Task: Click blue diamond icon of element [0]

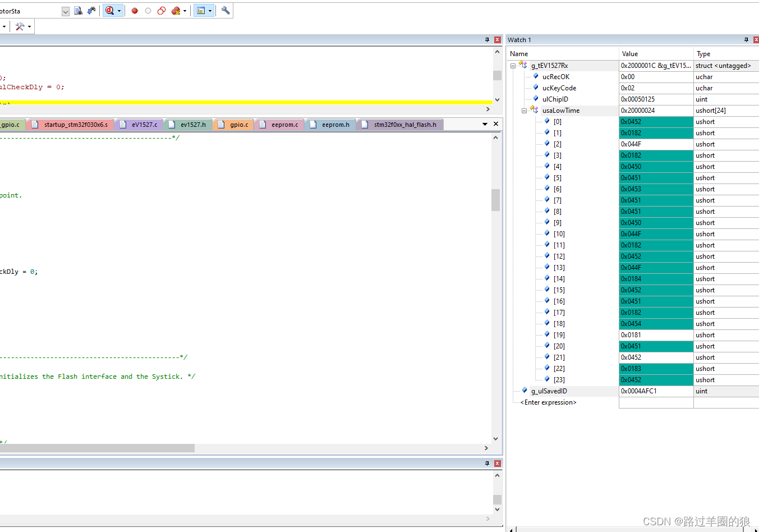Action: pos(547,121)
